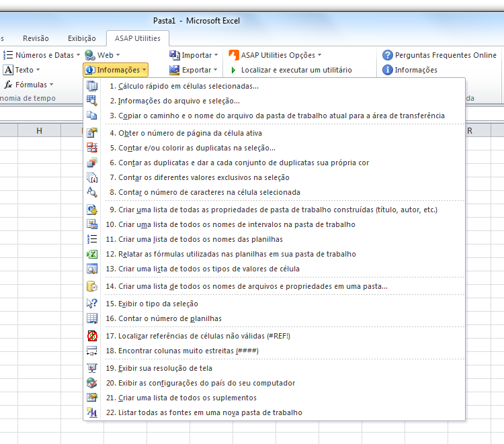Click the Excel formulas report icon beside item 12

pyautogui.click(x=92, y=254)
